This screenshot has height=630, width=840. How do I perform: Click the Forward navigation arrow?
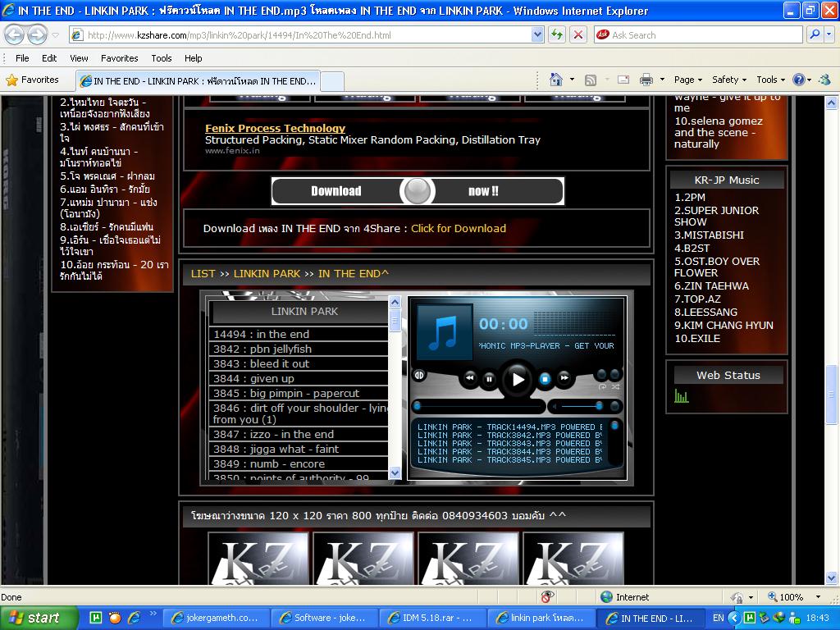pyautogui.click(x=37, y=35)
